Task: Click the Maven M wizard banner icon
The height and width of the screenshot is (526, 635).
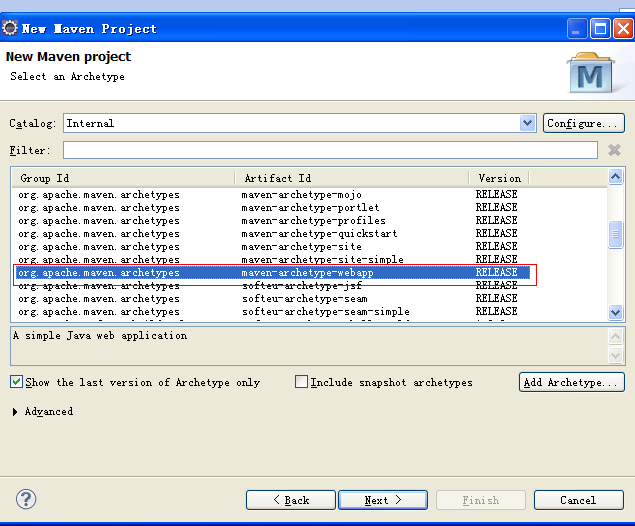Action: [x=590, y=72]
